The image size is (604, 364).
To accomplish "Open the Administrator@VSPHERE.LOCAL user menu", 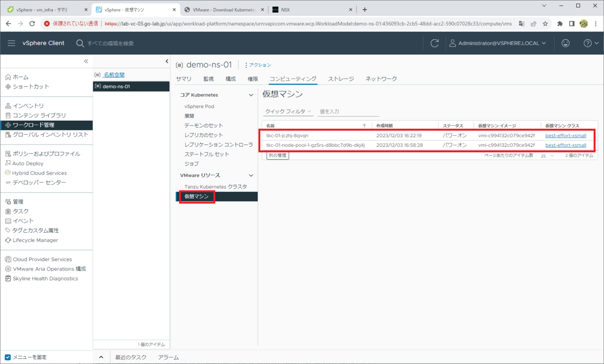I will pyautogui.click(x=498, y=43).
